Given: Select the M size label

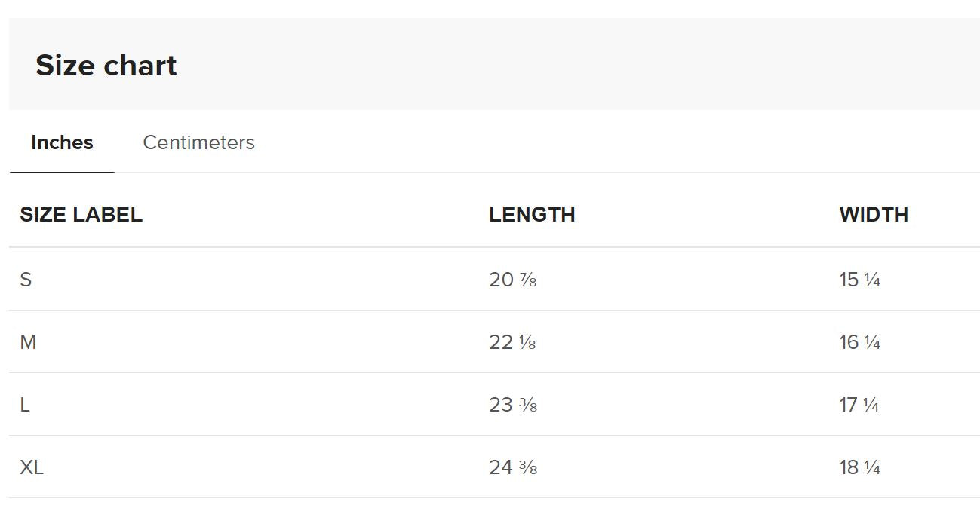Looking at the screenshot, I should [28, 342].
